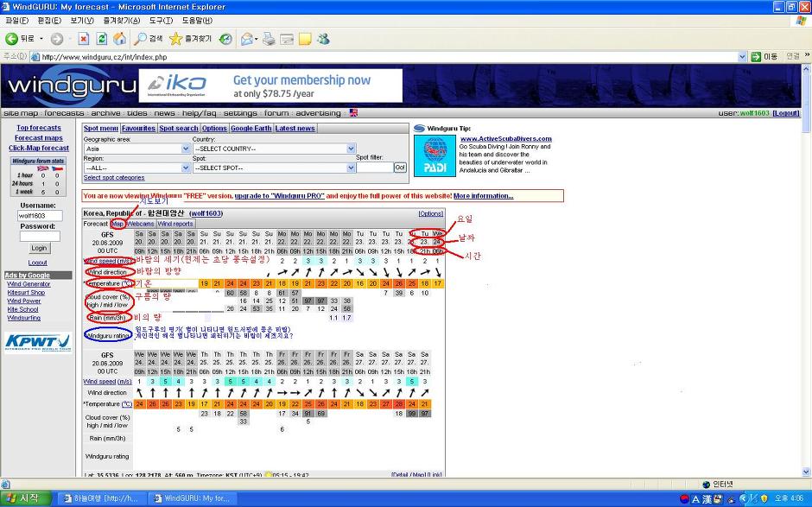Refresh the page using the toolbar icon
The image size is (812, 507).
[102, 39]
